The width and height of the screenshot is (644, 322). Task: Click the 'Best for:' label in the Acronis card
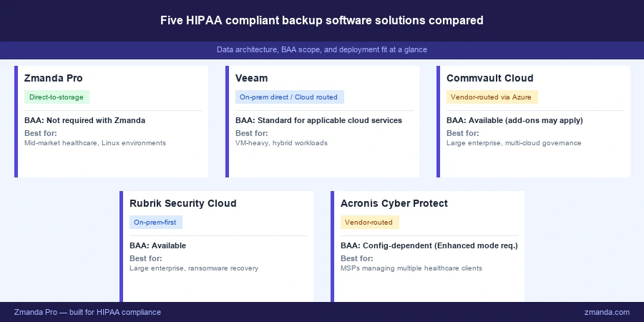click(x=357, y=258)
